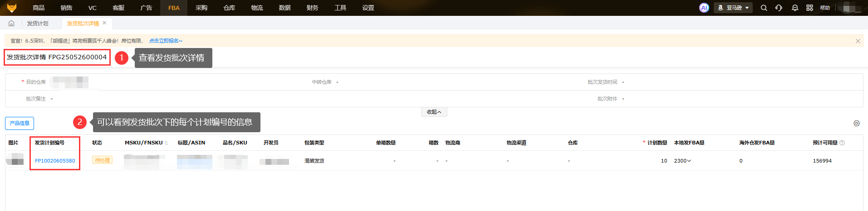Image resolution: width=868 pixels, height=211 pixels.
Task: Open the search magnifier icon
Action: coord(764,8)
